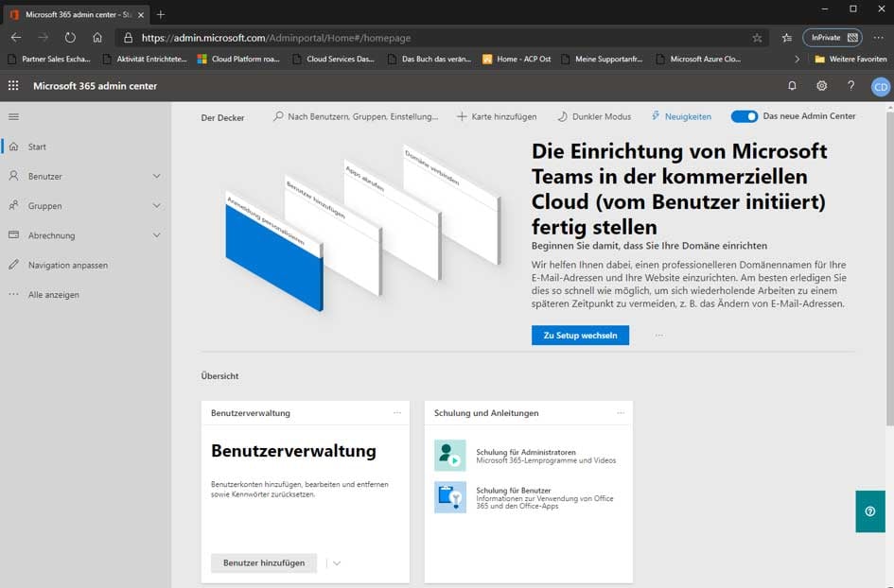Add this page to favorites star

757,38
